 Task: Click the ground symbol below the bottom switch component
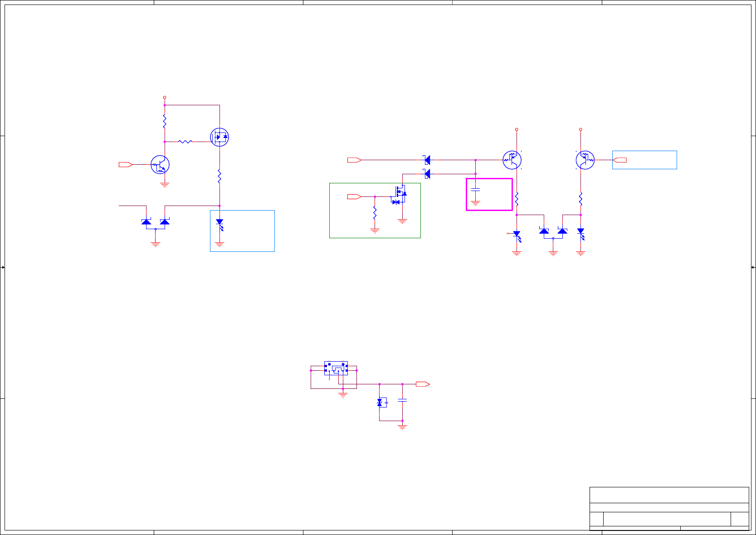pos(343,394)
